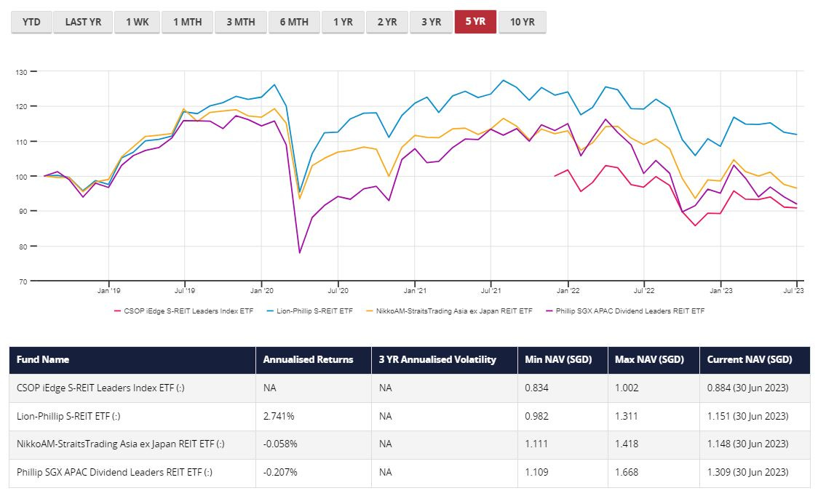Toggle CSOP iEdge S-REIT Leaders legend entry
This screenshot has height=504, width=826.
coord(183,311)
